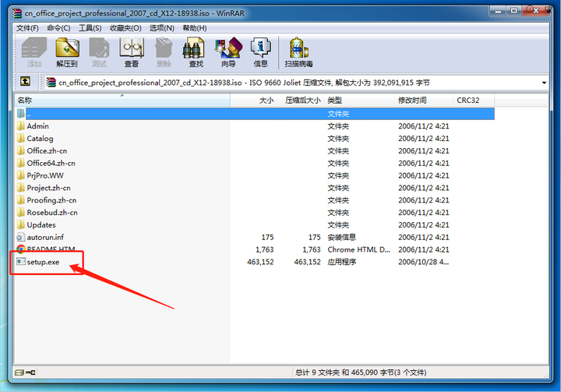561x392 pixels.
Task: Click the 应用程序 type of setup.exe
Action: click(342, 262)
